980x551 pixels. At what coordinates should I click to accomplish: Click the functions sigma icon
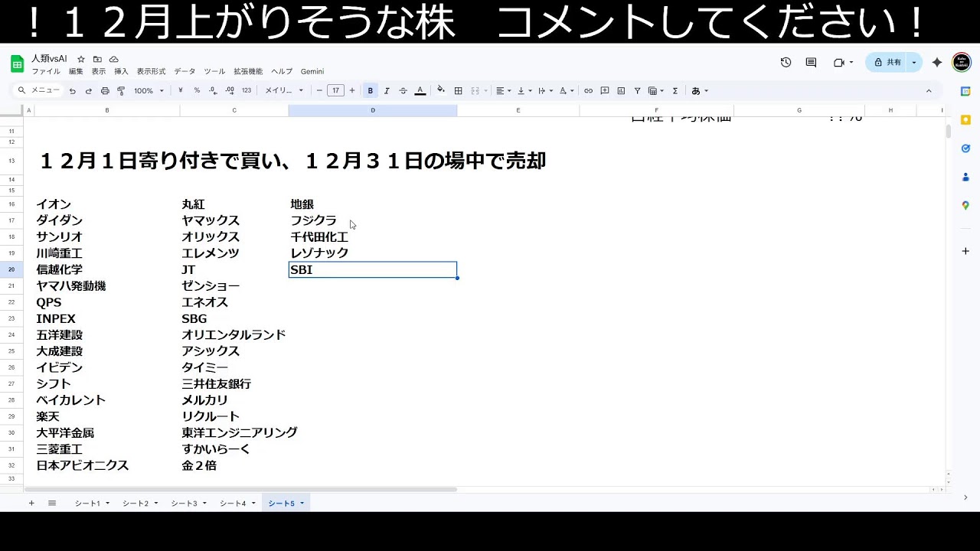(x=674, y=90)
